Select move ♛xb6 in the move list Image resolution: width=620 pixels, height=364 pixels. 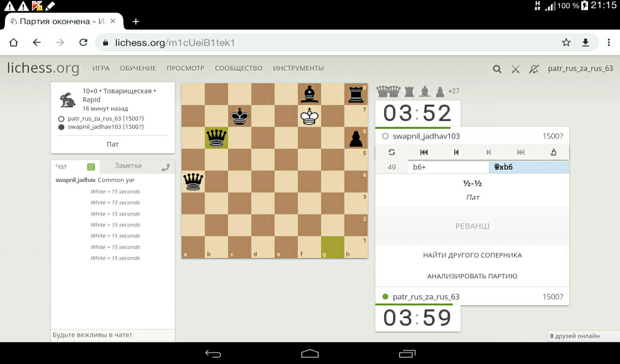(x=529, y=167)
